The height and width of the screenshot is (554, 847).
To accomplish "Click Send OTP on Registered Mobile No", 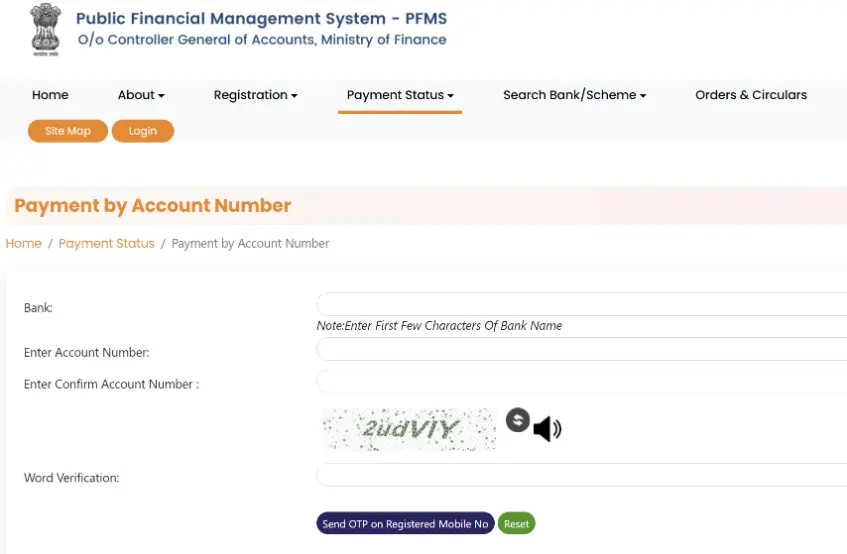I will (405, 524).
